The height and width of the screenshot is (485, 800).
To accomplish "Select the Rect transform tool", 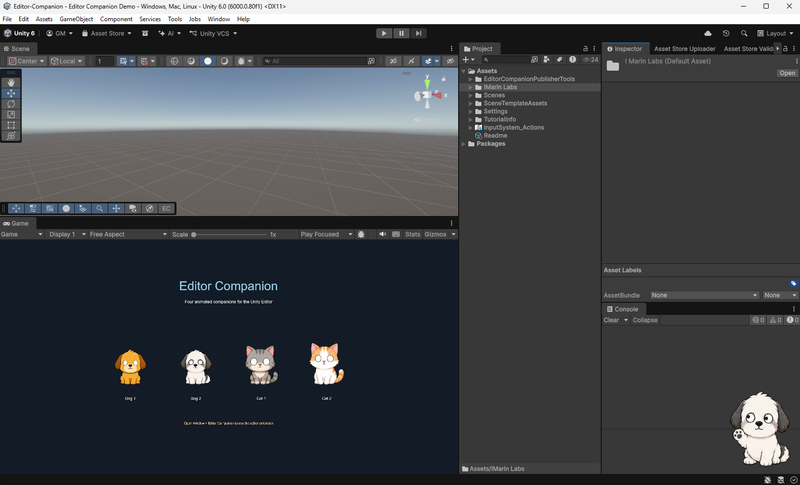I will coord(11,125).
